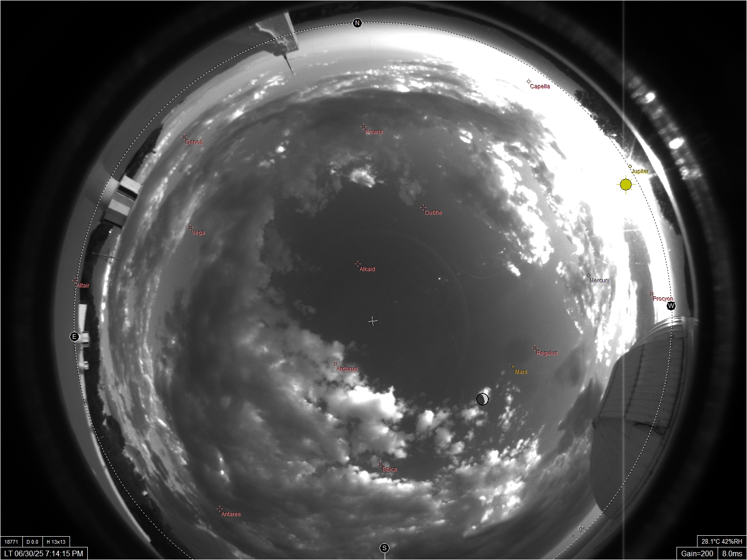The image size is (747, 560).
Task: Click the Dubhe star marker
Action: 423,208
